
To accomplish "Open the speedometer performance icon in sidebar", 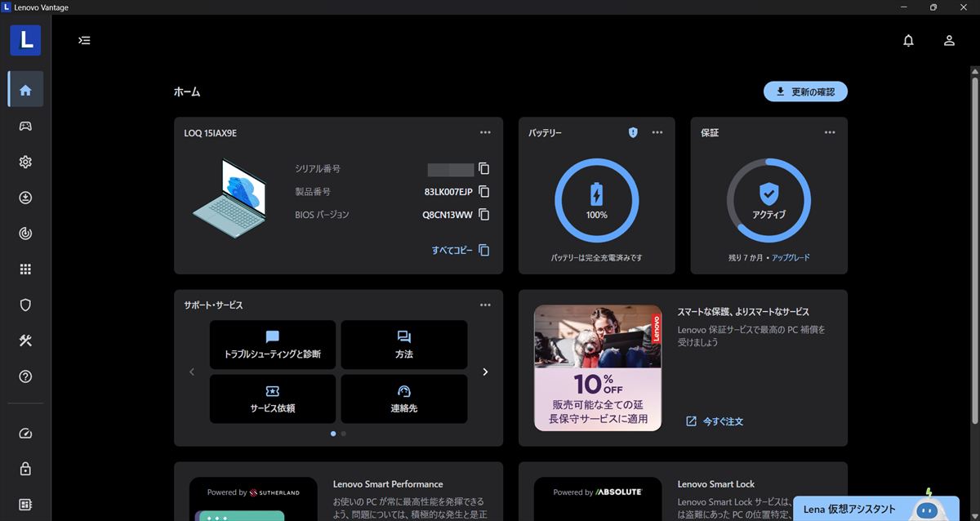I will click(25, 434).
